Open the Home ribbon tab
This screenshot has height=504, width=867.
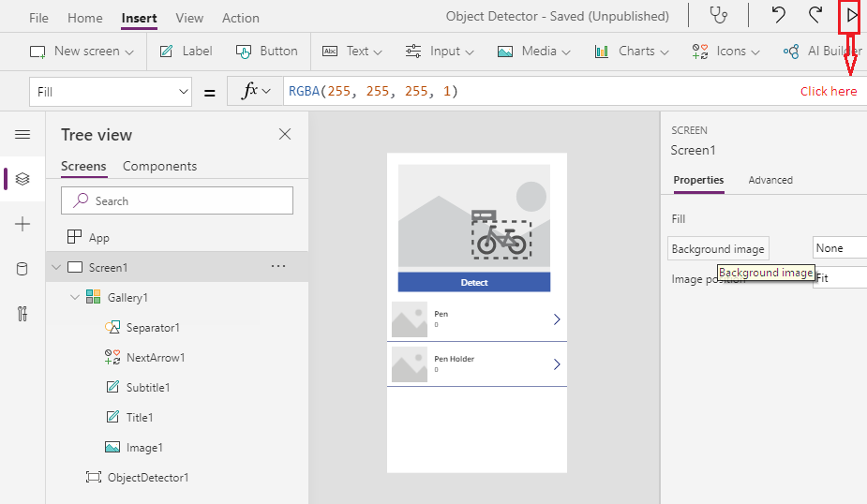[85, 18]
